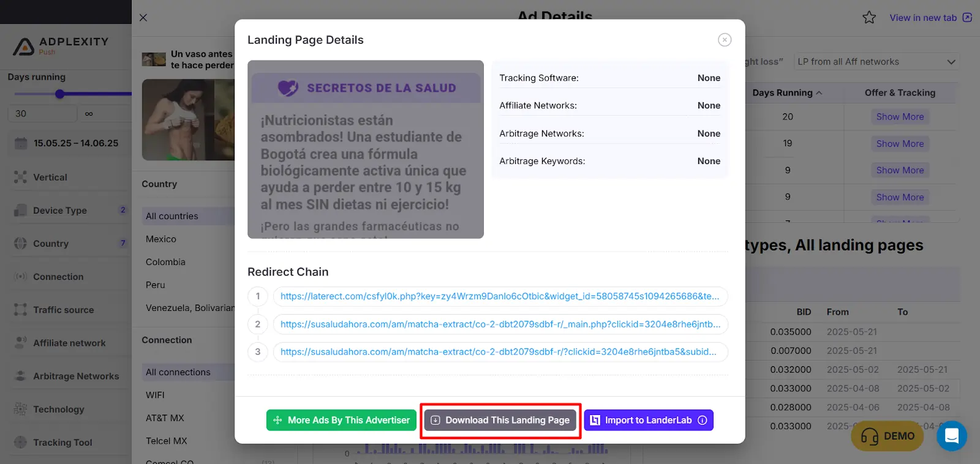Click the Device Type count badge 2

[123, 210]
